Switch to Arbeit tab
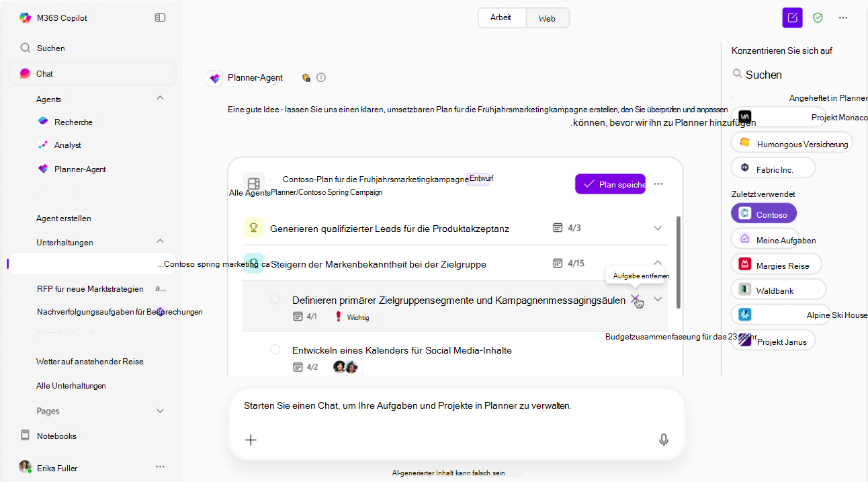The height and width of the screenshot is (482, 868). tap(501, 17)
